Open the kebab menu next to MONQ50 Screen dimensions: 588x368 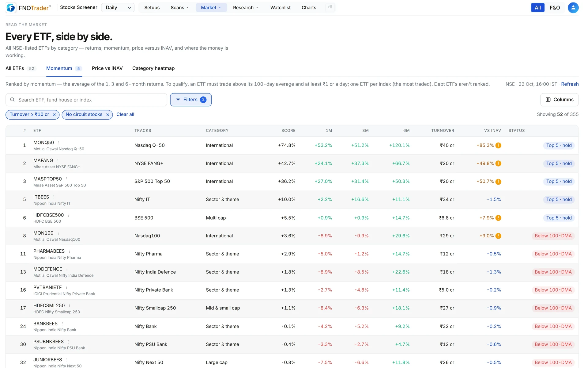point(59,143)
